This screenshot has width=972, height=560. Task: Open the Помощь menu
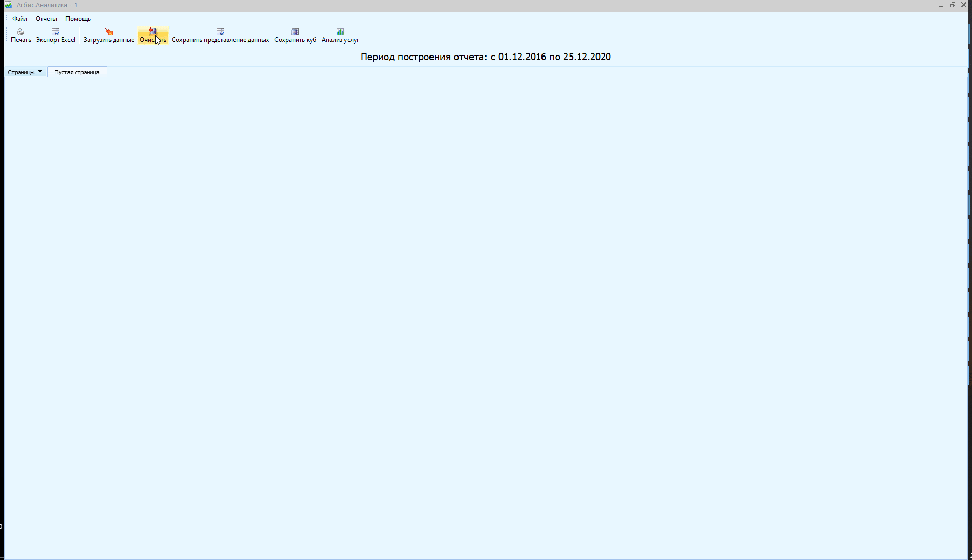pyautogui.click(x=78, y=19)
